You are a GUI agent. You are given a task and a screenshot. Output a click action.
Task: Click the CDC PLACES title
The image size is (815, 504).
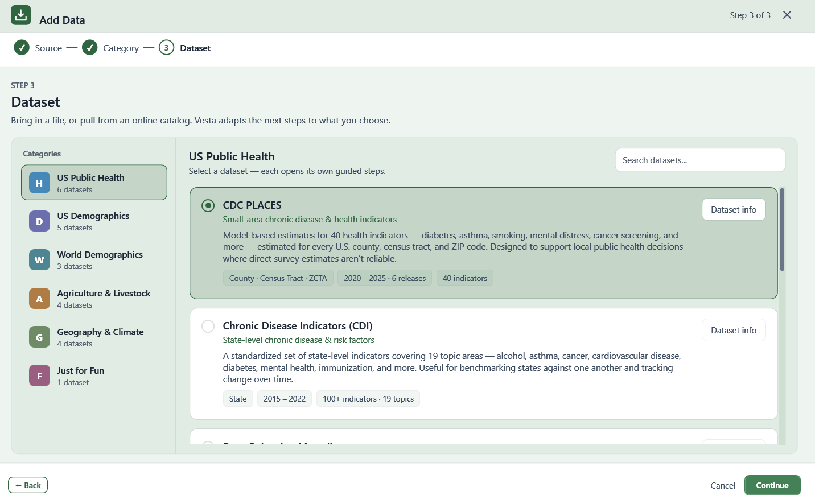point(252,205)
